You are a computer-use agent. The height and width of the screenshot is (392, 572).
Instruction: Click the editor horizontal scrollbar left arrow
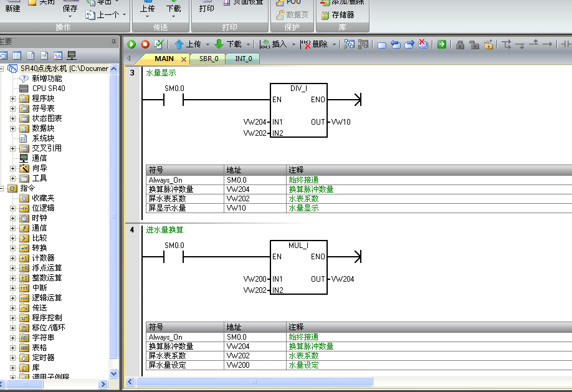coord(130,382)
